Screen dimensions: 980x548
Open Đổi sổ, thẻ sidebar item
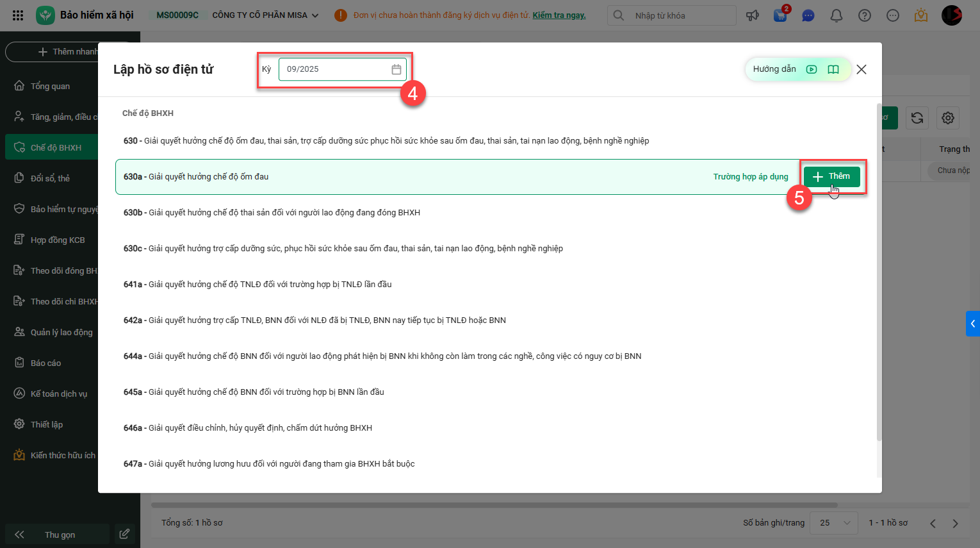(x=51, y=178)
